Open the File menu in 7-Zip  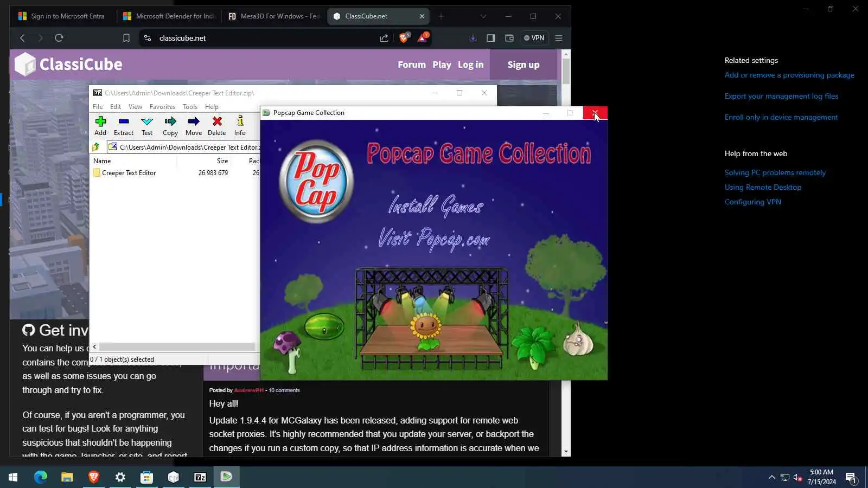click(98, 107)
